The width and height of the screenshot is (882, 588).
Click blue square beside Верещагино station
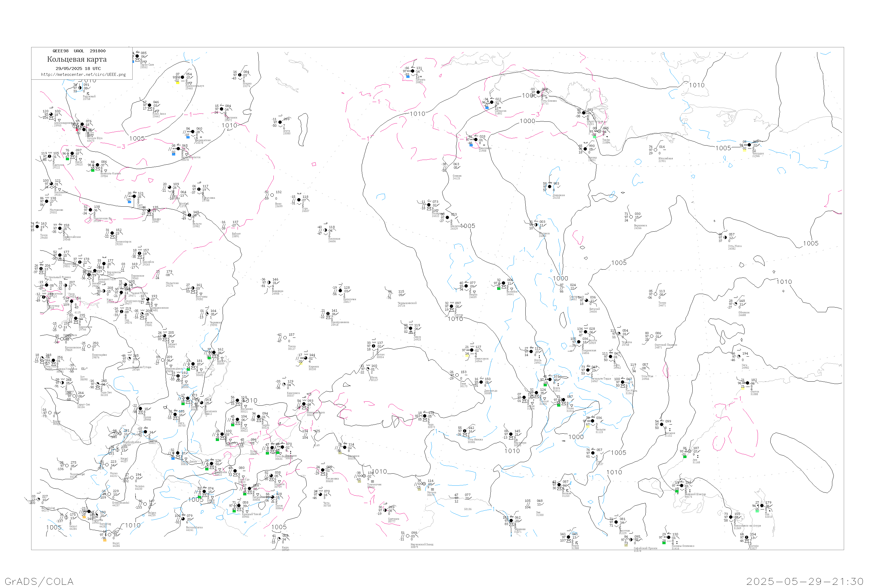188,137
